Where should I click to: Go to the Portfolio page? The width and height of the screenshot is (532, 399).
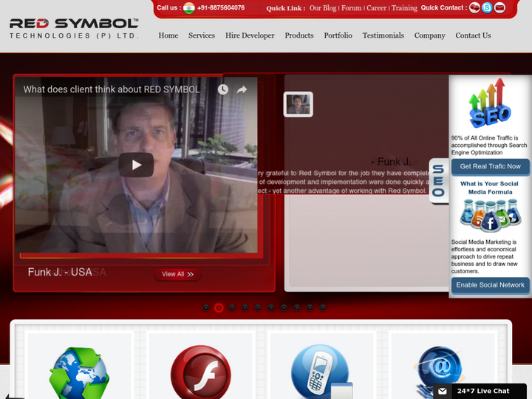click(x=338, y=35)
